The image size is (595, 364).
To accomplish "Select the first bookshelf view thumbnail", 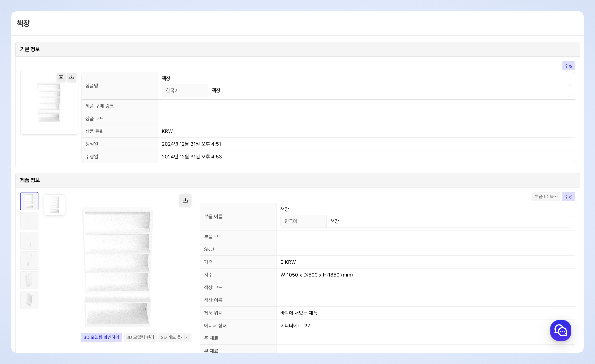I will tap(29, 201).
